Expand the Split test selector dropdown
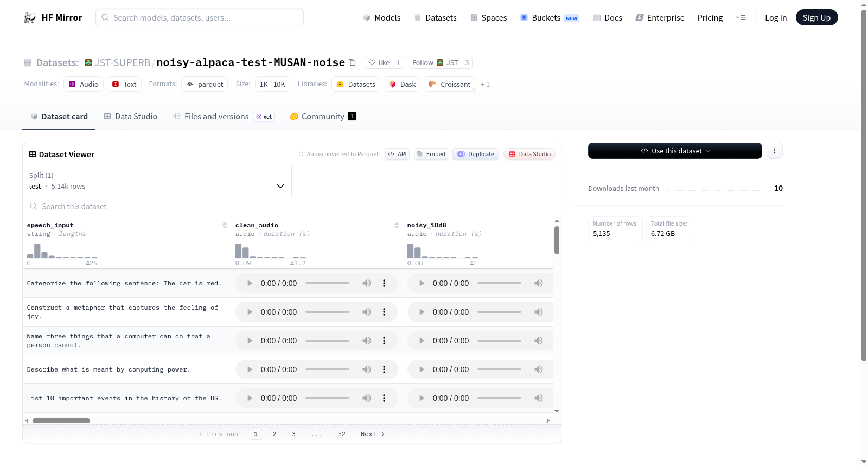Image resolution: width=868 pixels, height=467 pixels. coord(157,181)
